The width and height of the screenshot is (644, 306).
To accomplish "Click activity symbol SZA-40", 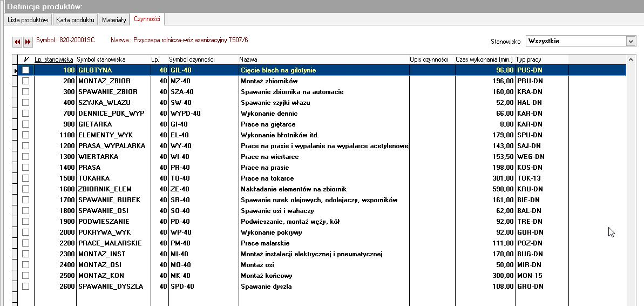I will (182, 92).
